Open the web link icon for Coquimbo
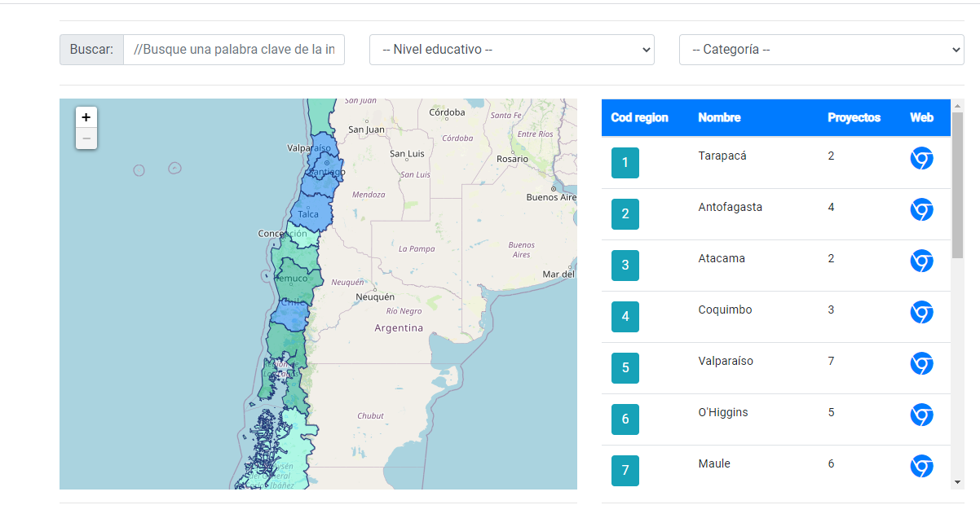 coord(921,312)
